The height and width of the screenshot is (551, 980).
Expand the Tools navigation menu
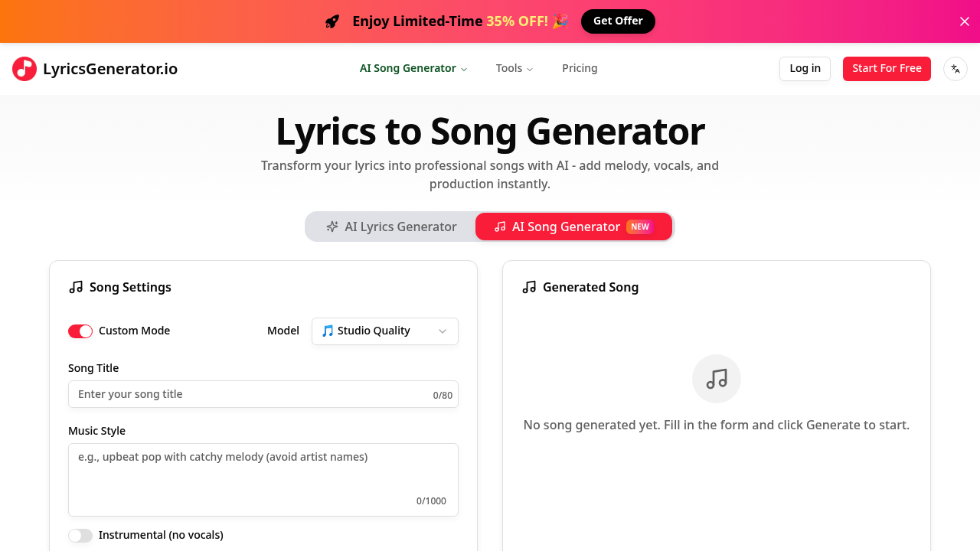(x=514, y=68)
